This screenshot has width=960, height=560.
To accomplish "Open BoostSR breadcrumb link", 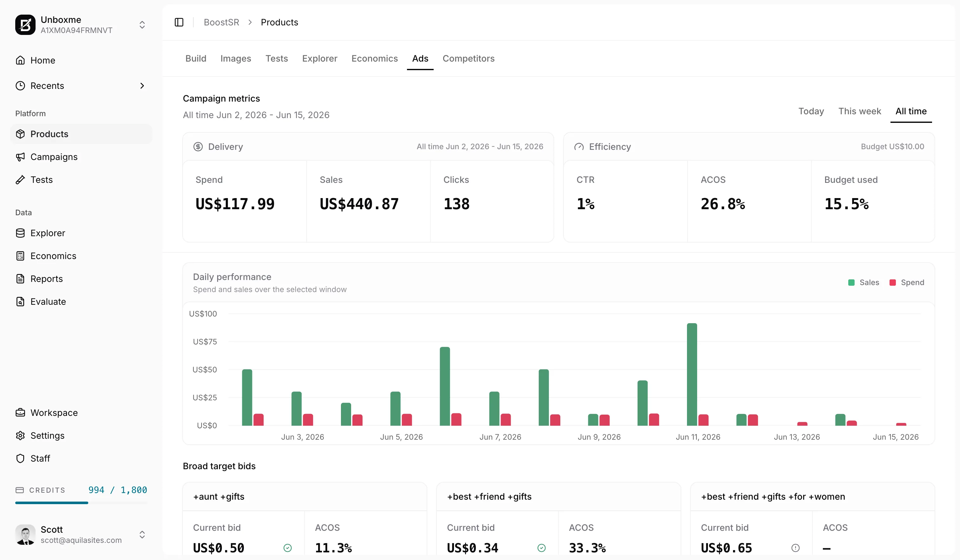I will [221, 22].
